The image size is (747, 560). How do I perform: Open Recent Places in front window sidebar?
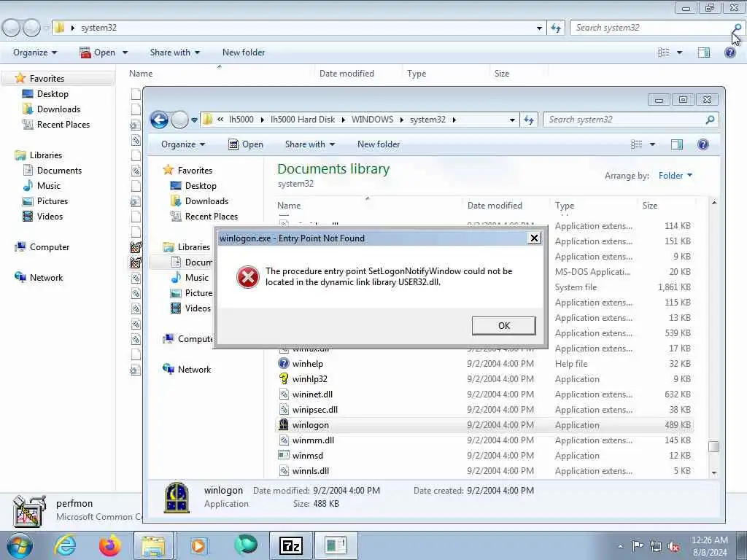212,216
